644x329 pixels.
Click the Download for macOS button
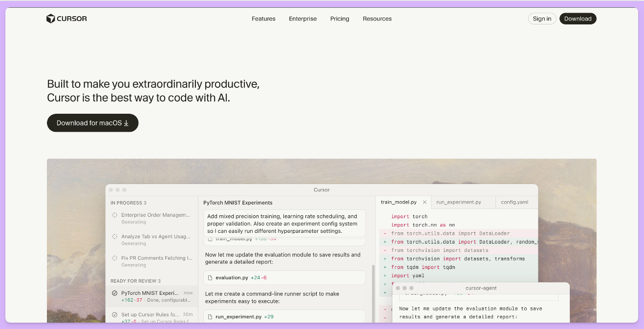tap(93, 123)
